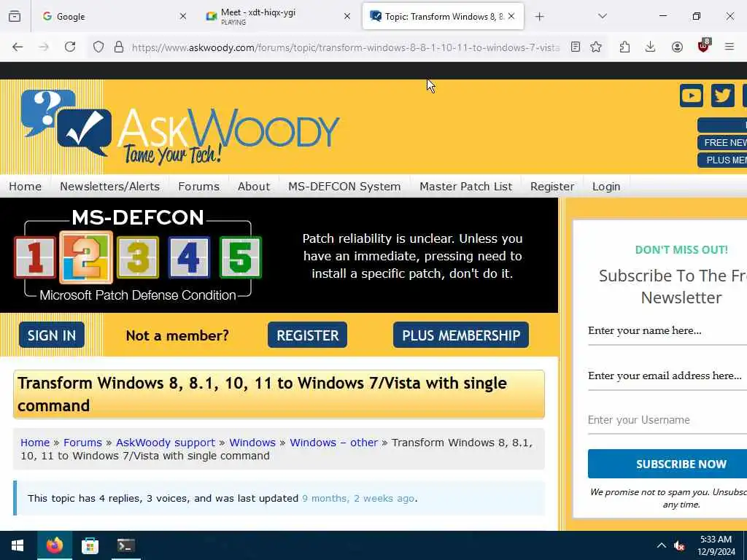Bookmark this page with the star icon
Image resolution: width=747 pixels, height=560 pixels.
click(596, 47)
